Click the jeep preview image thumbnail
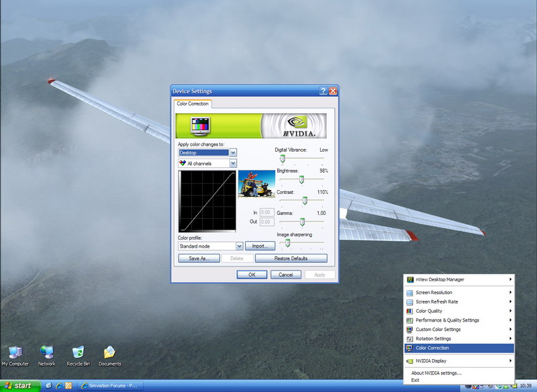The width and height of the screenshot is (537, 392). 257,183
